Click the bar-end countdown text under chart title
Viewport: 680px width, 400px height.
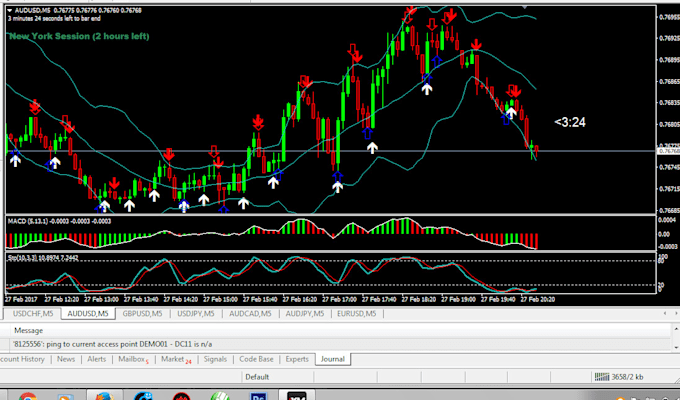54,19
